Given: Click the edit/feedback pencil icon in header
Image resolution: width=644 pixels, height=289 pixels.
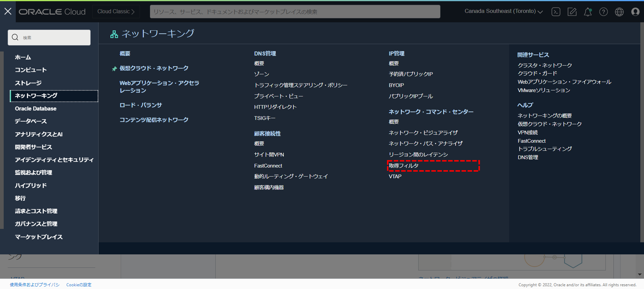Looking at the screenshot, I should (x=572, y=12).
